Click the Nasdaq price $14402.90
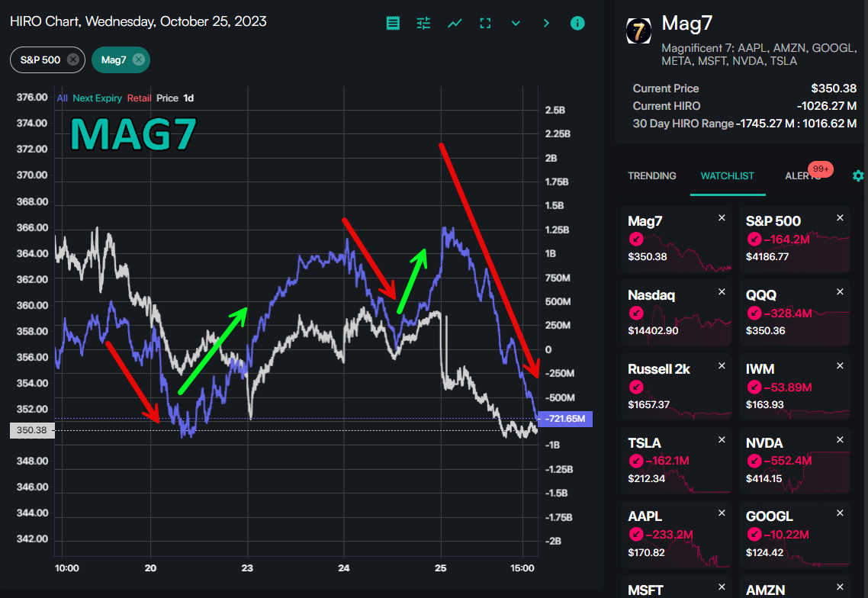 [x=653, y=330]
